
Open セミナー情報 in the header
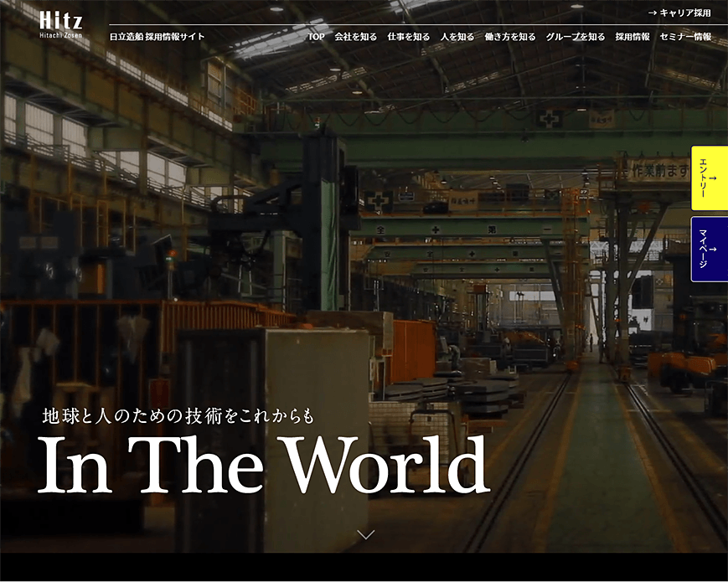(x=685, y=37)
